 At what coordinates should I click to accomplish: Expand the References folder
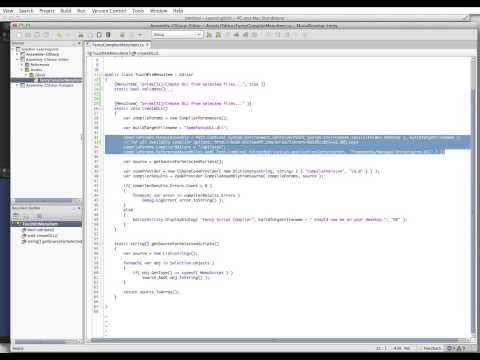22,65
